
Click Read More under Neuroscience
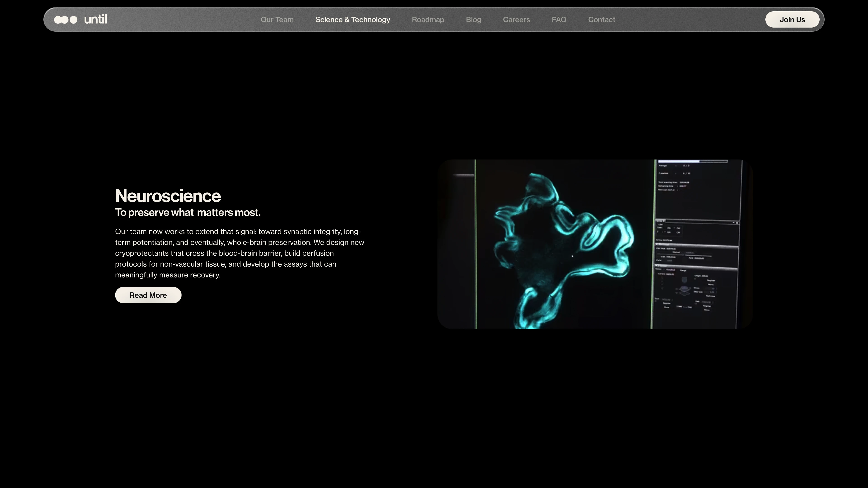point(148,295)
